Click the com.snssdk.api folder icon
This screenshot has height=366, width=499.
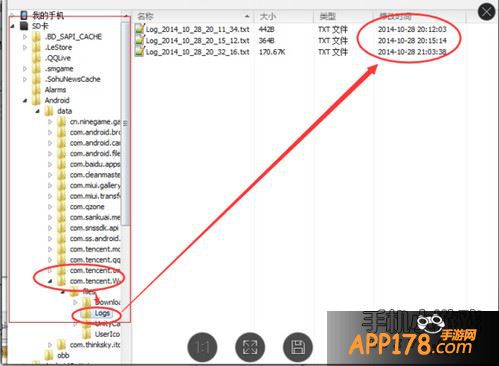point(61,228)
